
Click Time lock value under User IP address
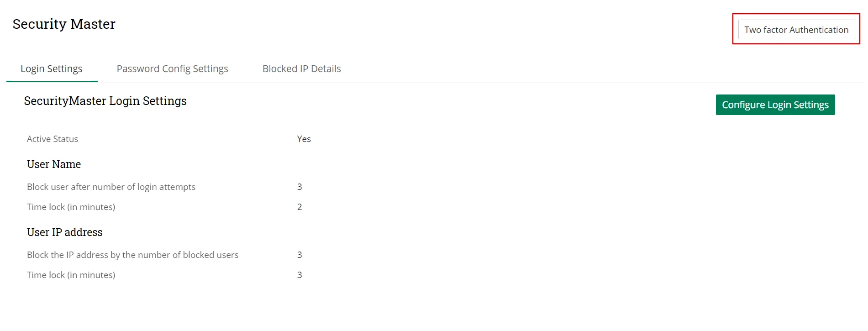[x=300, y=274]
